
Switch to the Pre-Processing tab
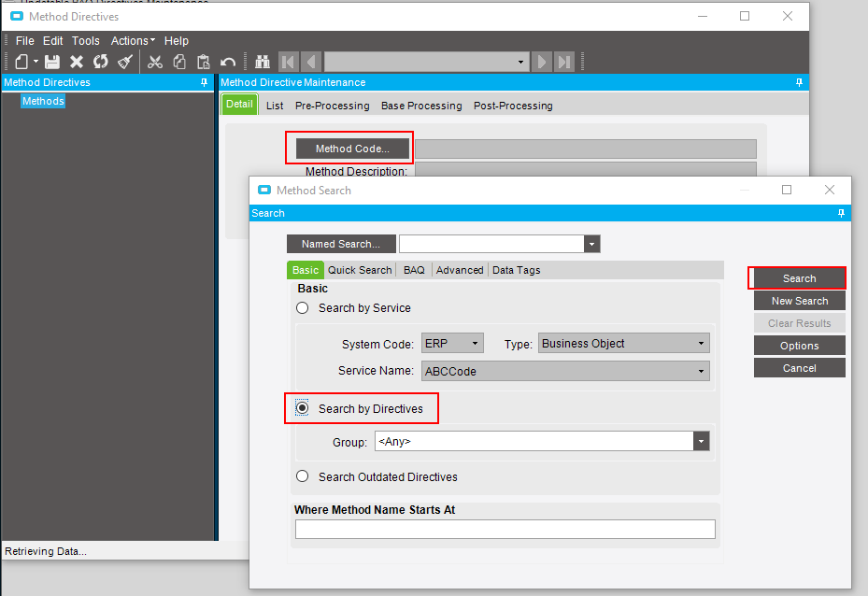click(332, 106)
